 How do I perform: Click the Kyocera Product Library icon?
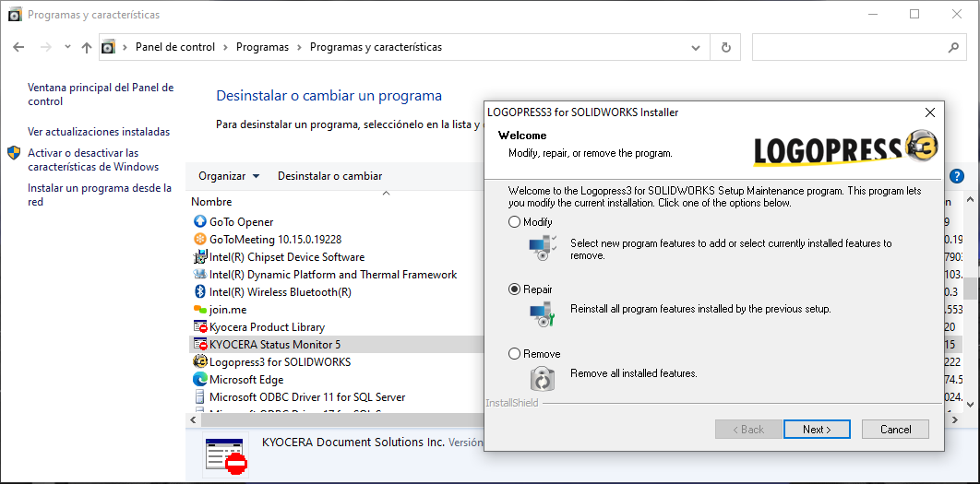[x=200, y=326]
